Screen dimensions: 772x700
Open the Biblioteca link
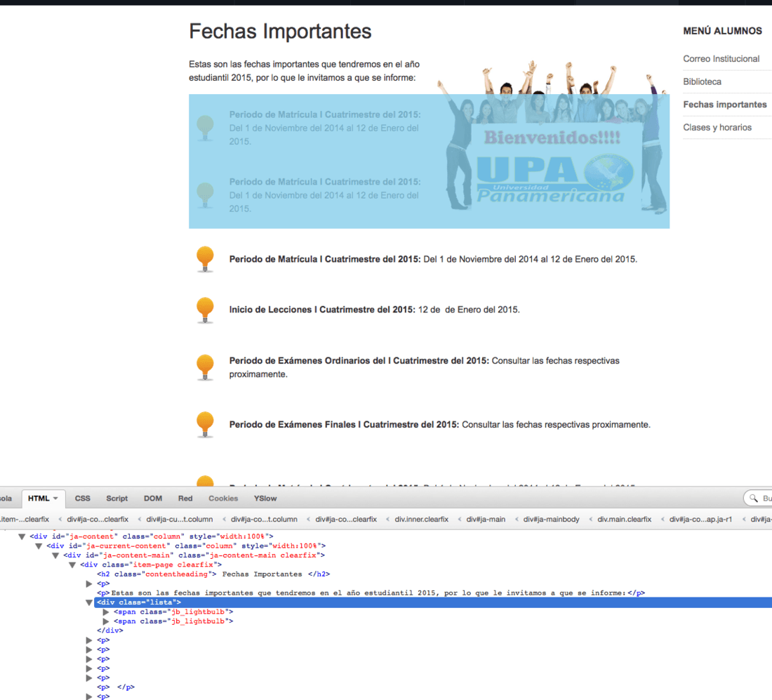pos(702,81)
